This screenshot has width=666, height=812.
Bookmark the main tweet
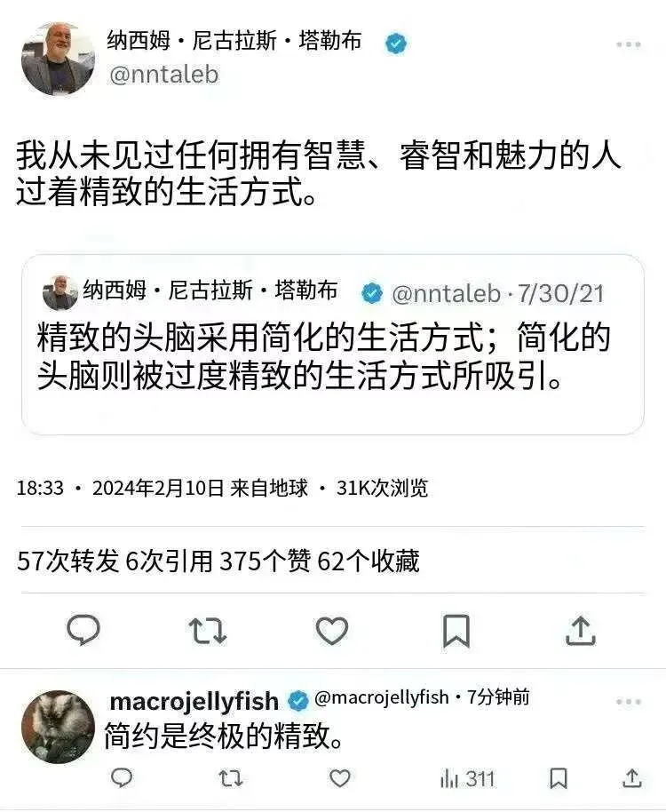click(456, 631)
